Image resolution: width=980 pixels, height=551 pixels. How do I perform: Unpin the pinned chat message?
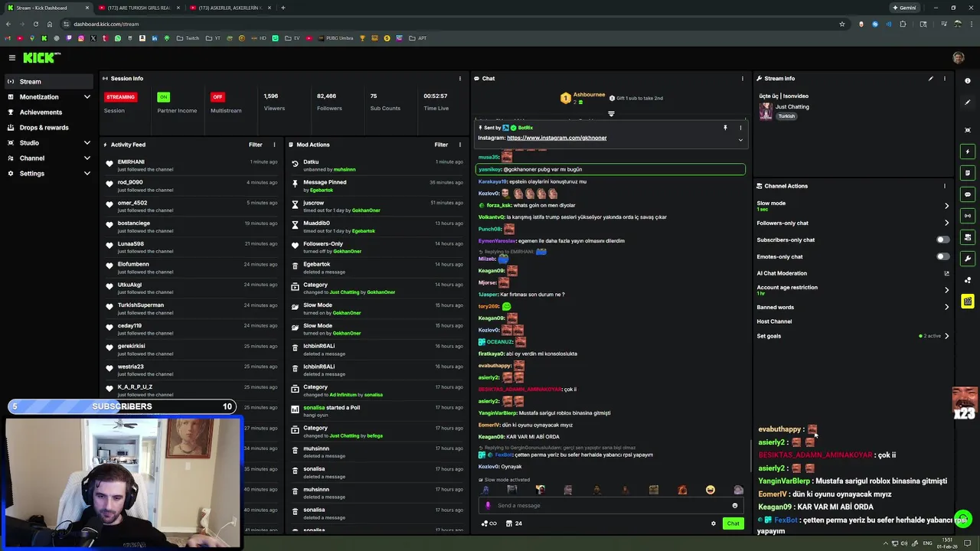pos(725,128)
